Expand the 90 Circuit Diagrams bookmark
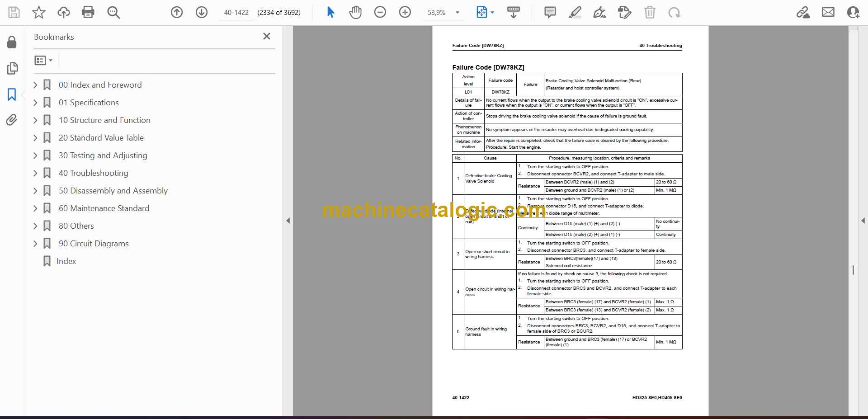The height and width of the screenshot is (419, 868). (35, 244)
